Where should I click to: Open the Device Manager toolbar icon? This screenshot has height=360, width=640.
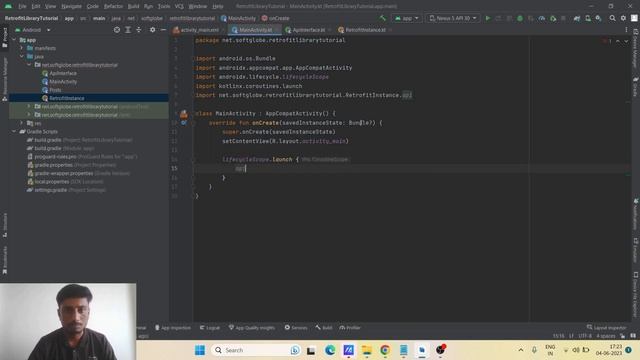588,18
